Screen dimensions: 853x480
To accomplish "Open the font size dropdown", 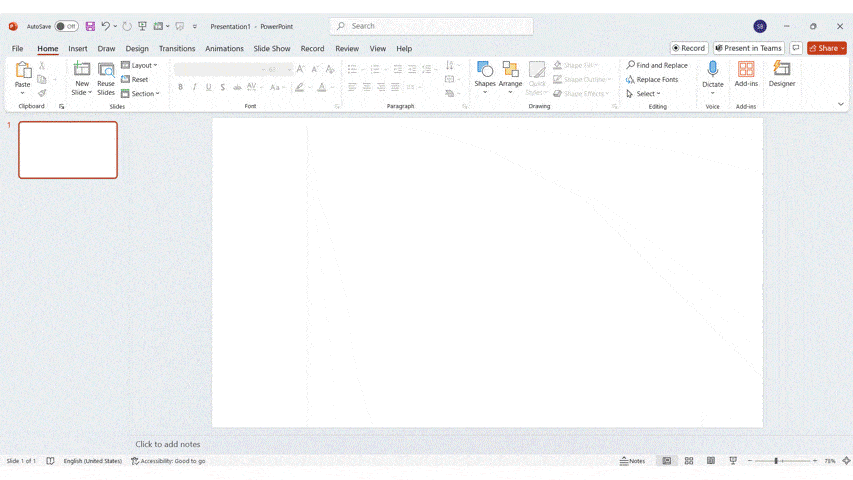I will [289, 70].
